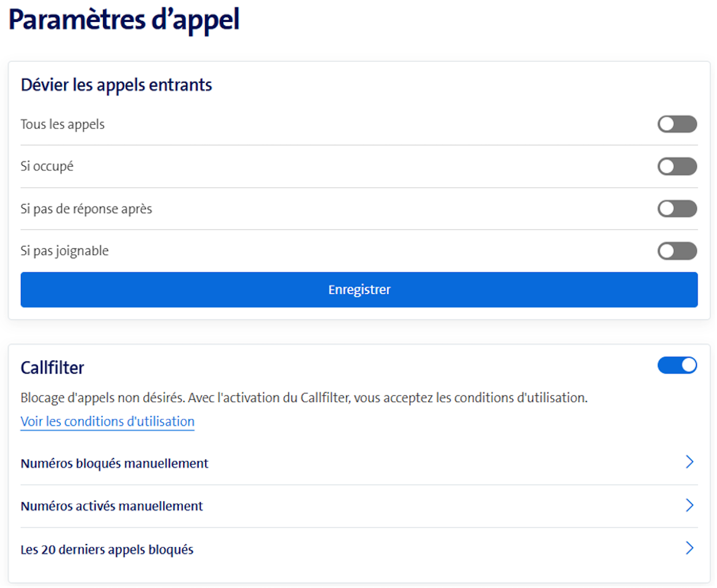Enable the Tous les appels toggle
This screenshot has height=588, width=717.
point(677,124)
